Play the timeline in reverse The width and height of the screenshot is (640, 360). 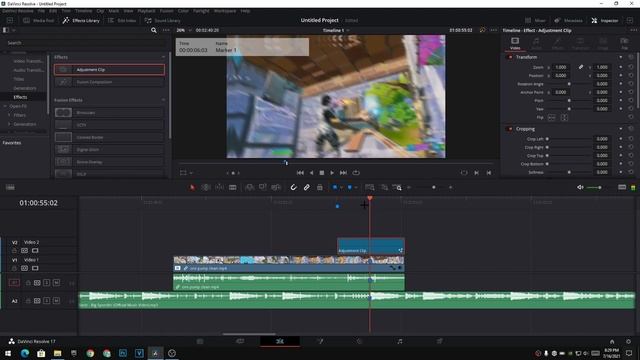tap(311, 173)
